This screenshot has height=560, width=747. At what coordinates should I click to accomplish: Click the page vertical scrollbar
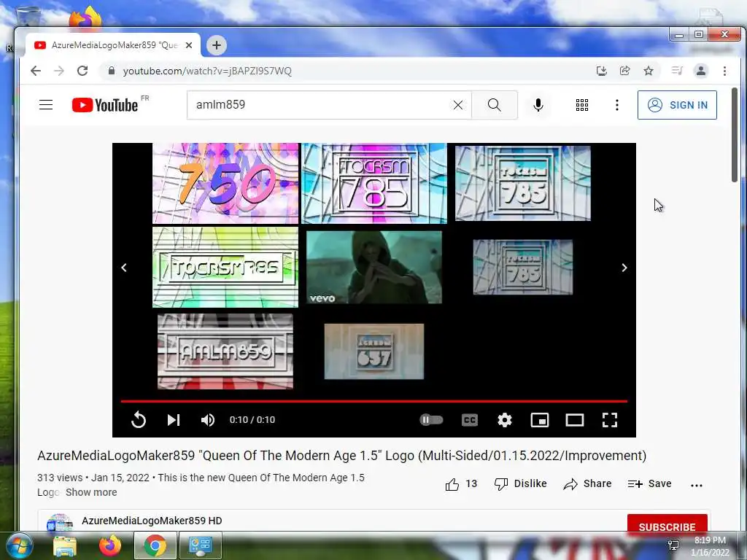(734, 134)
